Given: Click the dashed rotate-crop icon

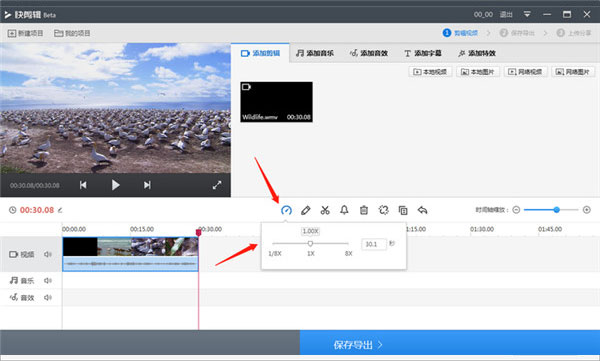Looking at the screenshot, I should pos(383,210).
